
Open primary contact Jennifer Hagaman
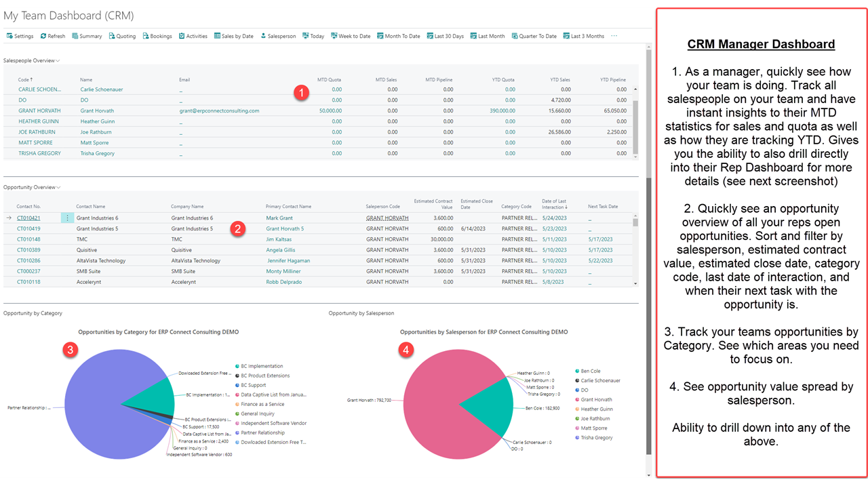(x=289, y=260)
